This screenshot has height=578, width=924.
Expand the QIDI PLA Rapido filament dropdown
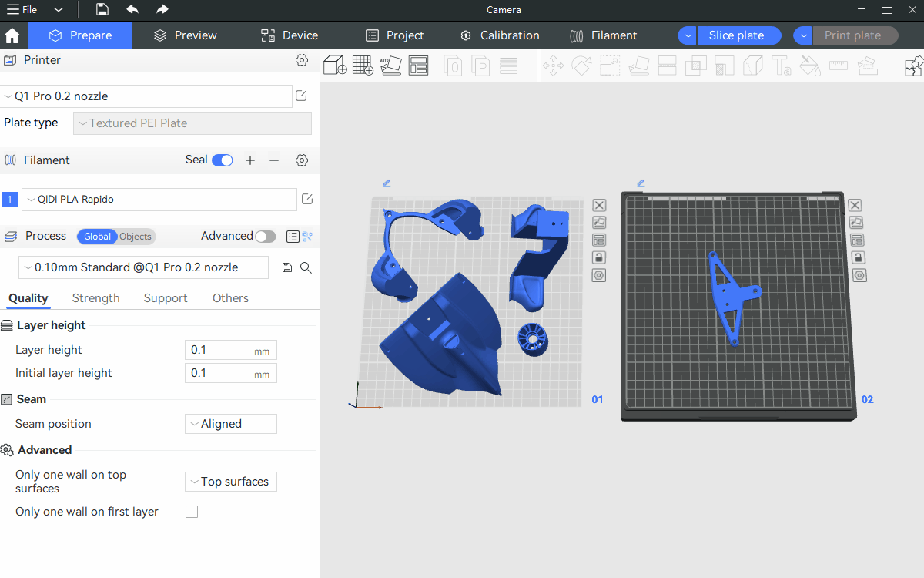click(159, 200)
